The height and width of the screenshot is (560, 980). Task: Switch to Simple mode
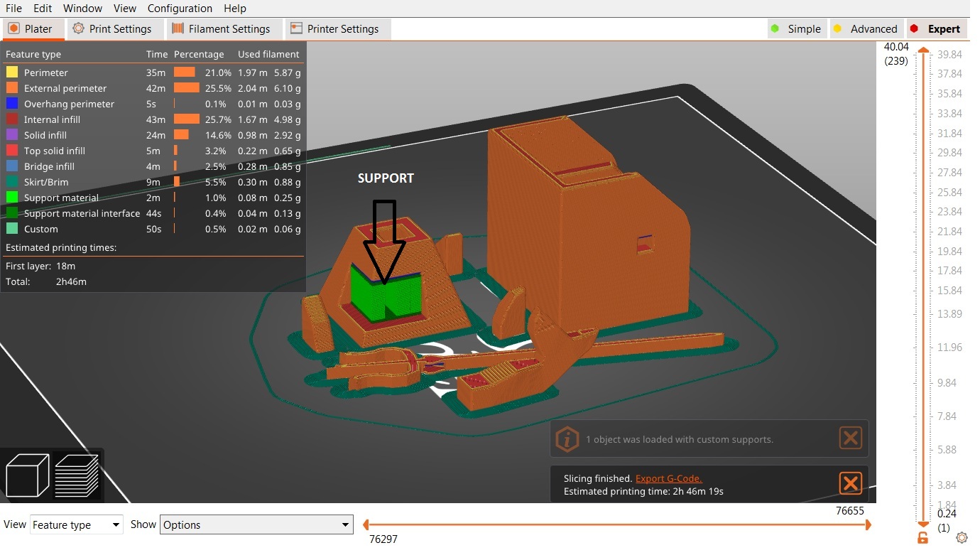click(x=797, y=29)
